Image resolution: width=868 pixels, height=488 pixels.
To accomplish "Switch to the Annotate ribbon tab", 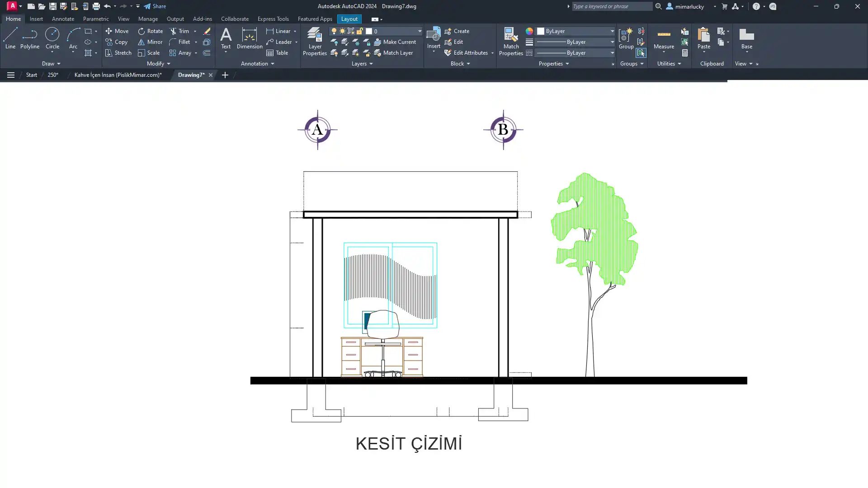I will click(63, 19).
